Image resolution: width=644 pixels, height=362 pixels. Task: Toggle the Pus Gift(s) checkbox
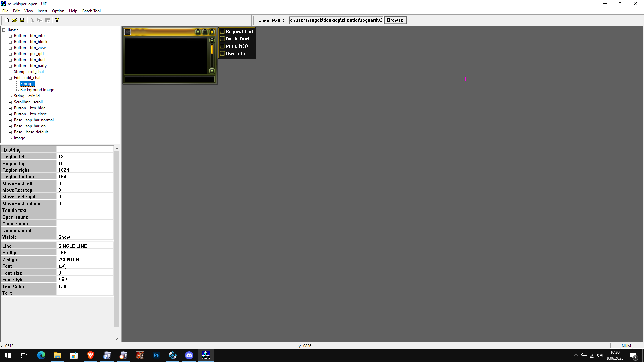tap(222, 46)
